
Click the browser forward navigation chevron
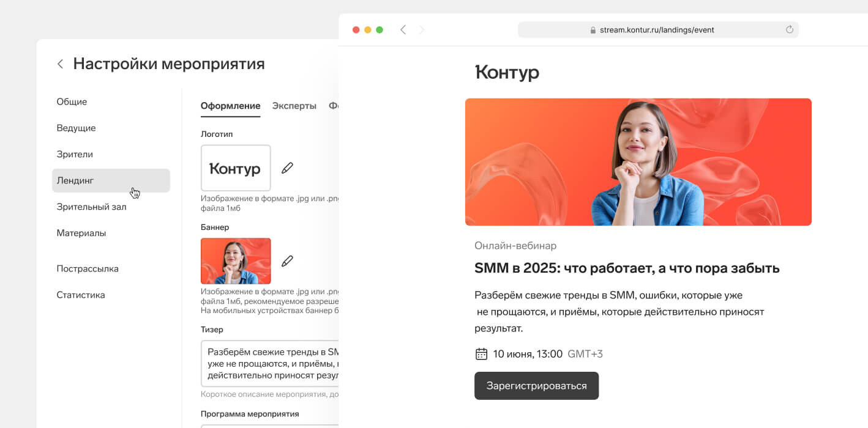pyautogui.click(x=421, y=30)
